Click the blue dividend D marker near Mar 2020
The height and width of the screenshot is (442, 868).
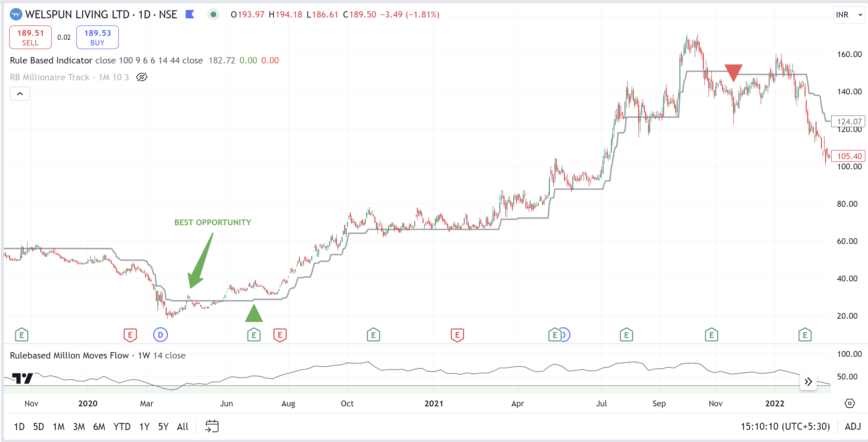(160, 335)
